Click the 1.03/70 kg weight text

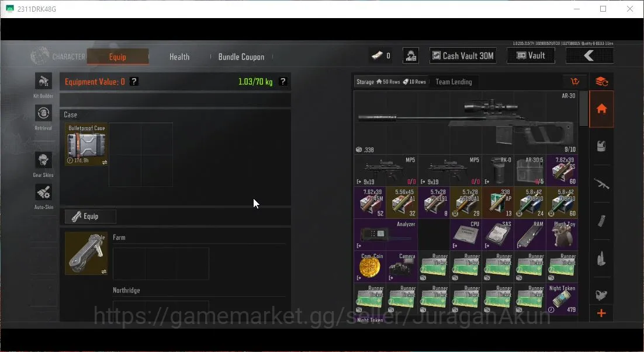pos(255,82)
